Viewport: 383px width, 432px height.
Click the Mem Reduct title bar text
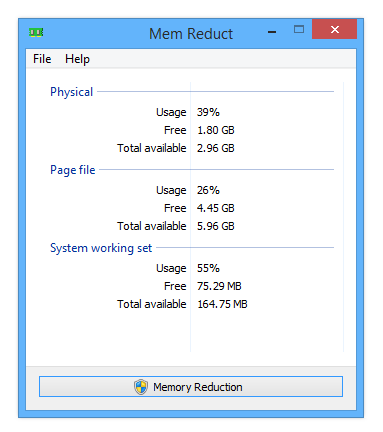pos(191,34)
